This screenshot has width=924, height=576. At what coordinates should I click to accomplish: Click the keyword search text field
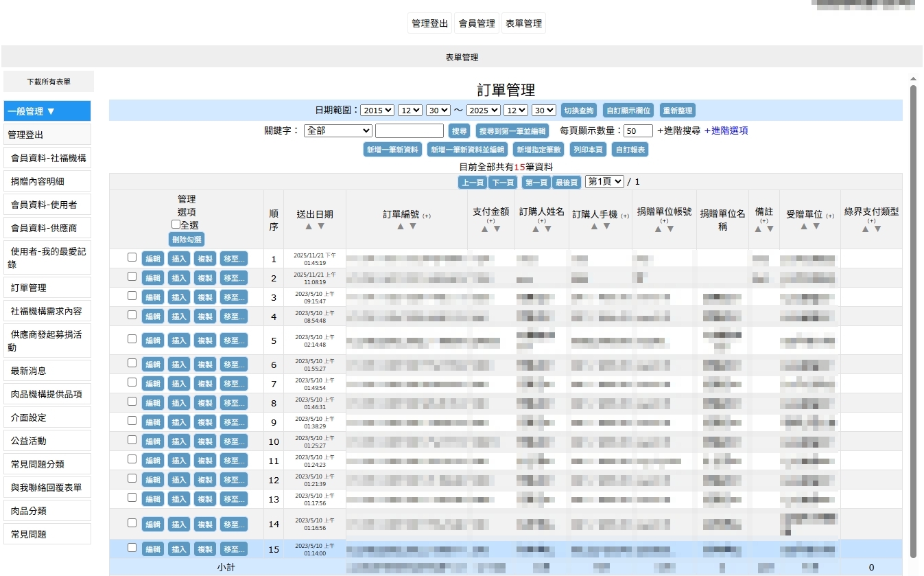[410, 130]
